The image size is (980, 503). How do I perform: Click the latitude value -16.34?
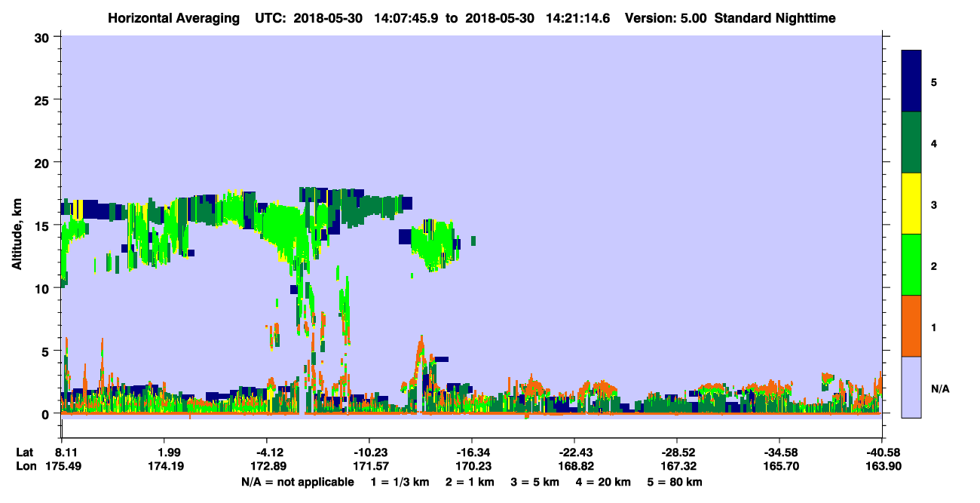point(471,452)
